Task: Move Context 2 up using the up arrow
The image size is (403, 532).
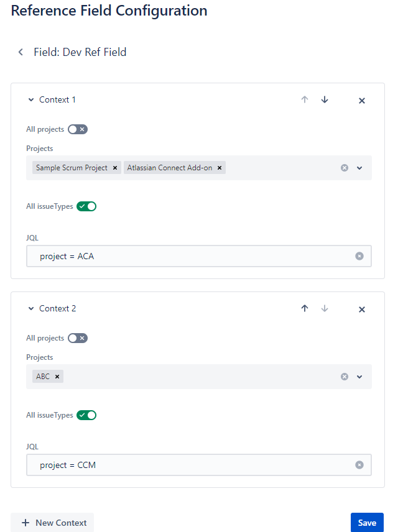Action: coord(305,308)
